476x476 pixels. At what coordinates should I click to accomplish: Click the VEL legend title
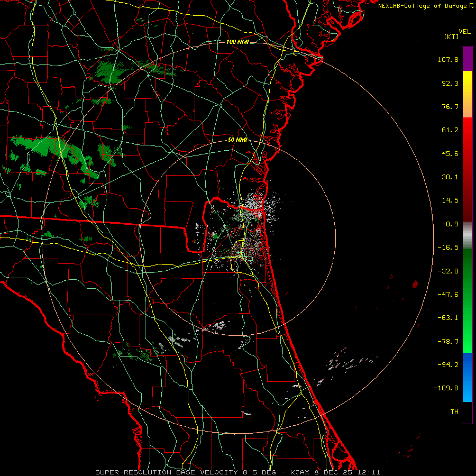(x=465, y=32)
